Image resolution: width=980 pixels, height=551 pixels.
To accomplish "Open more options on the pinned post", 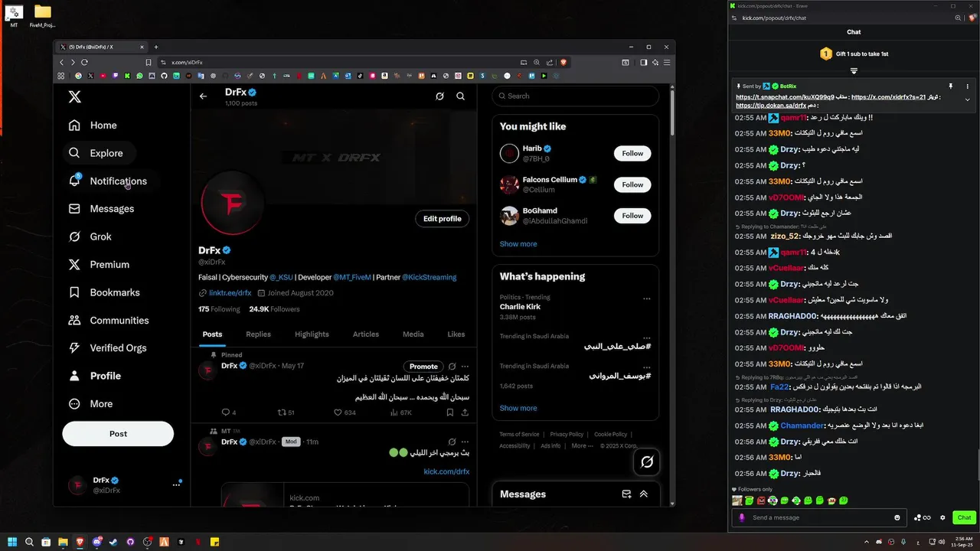I will click(x=465, y=367).
